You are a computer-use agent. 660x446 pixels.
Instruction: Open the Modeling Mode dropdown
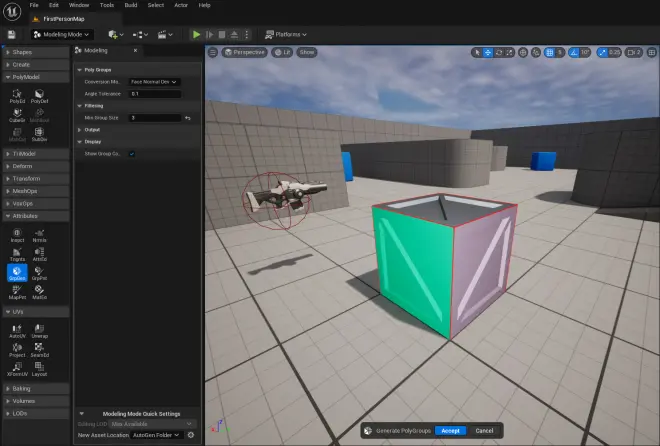tap(62, 35)
